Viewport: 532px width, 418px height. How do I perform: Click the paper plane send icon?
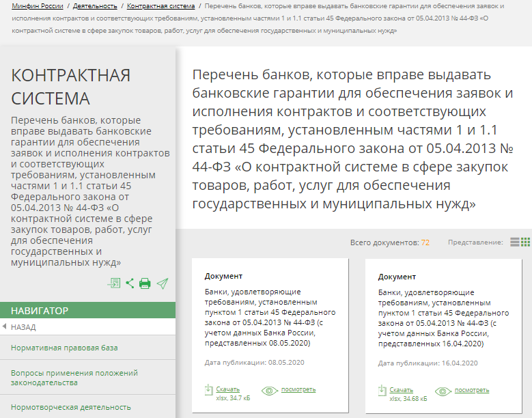point(163,283)
